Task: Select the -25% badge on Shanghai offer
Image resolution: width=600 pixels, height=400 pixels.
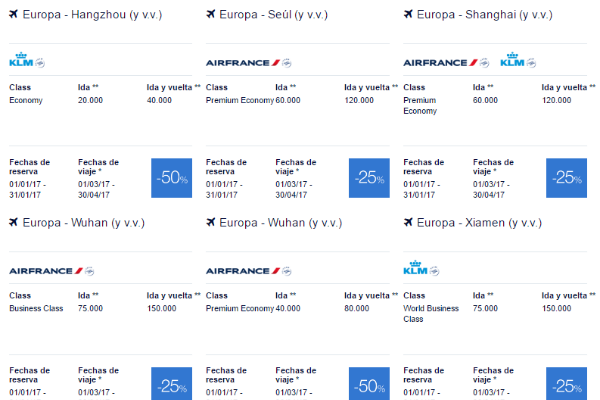Action: coord(566,178)
